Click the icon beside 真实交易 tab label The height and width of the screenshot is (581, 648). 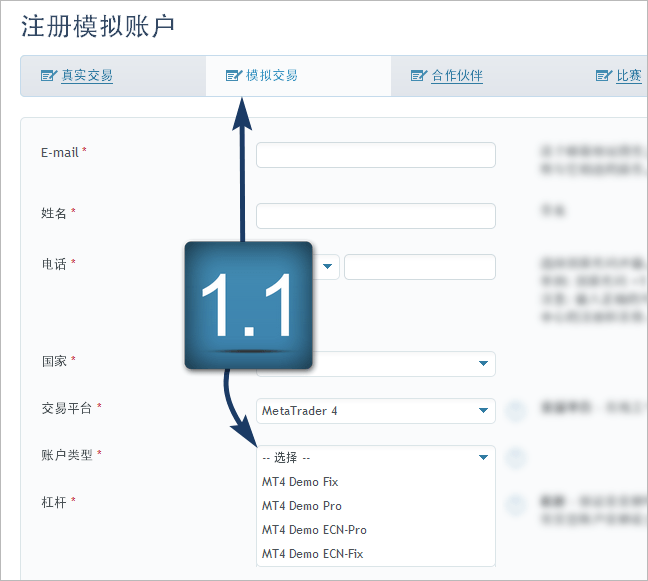[x=48, y=76]
